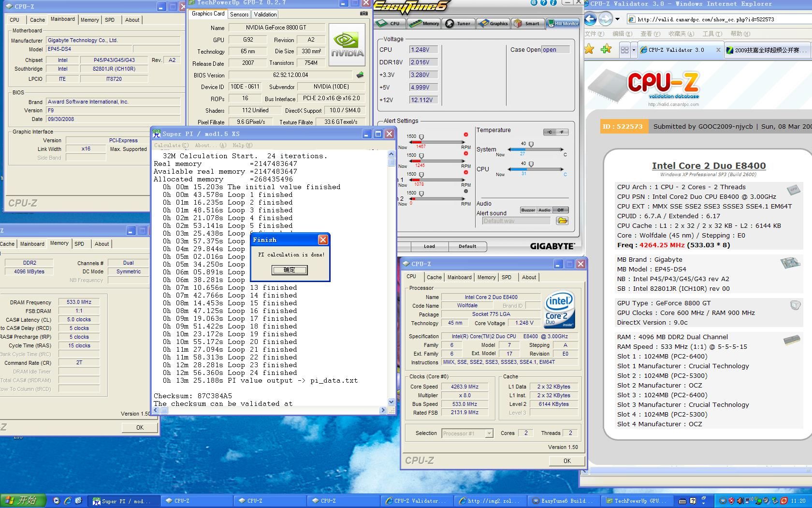Viewport: 812px width, 508px height.
Task: Open the EasyTune6 Smart tab
Action: point(528,23)
